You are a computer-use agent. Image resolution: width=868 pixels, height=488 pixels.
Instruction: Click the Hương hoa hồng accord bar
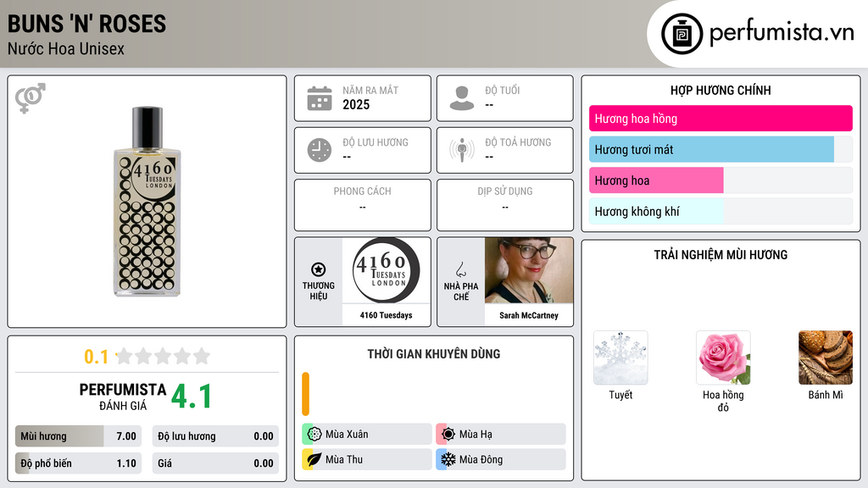(721, 119)
